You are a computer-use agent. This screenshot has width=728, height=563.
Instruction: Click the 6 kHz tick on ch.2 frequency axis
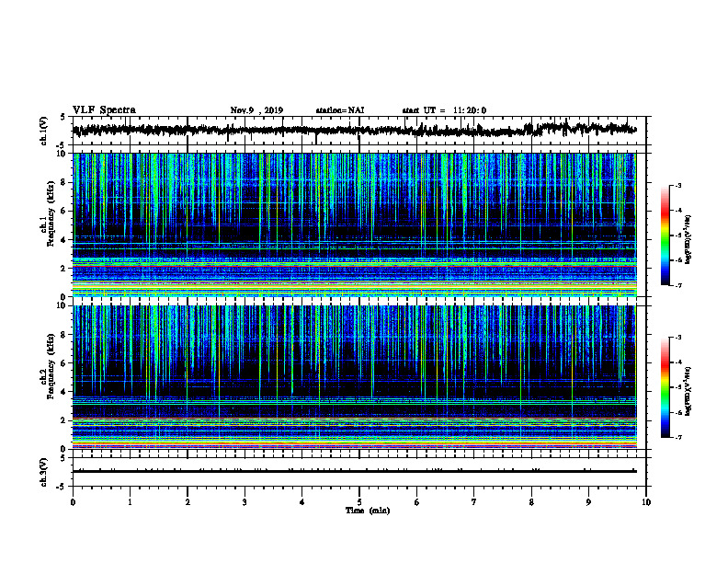65,363
